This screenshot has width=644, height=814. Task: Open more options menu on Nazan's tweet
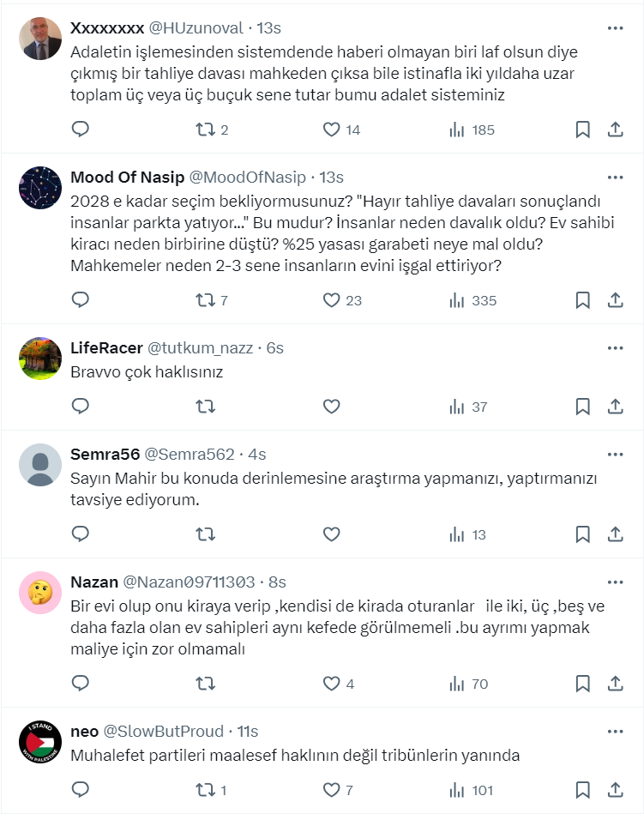click(615, 582)
